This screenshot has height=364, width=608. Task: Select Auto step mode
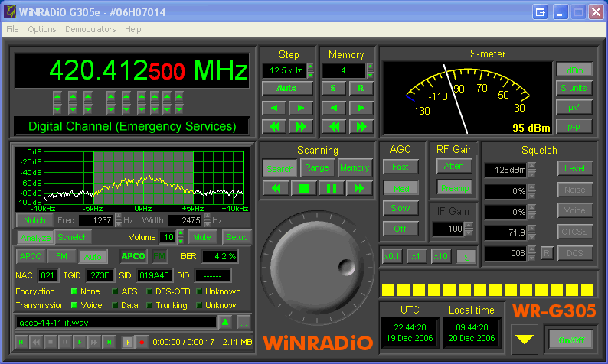[x=287, y=88]
